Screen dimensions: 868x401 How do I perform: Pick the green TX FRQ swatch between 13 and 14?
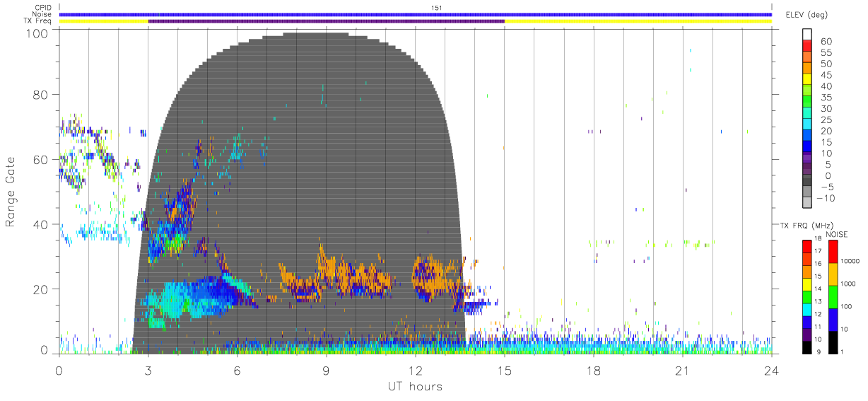click(807, 296)
